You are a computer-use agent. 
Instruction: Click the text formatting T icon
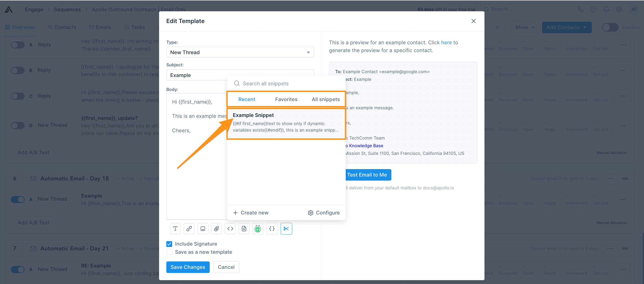(x=175, y=228)
